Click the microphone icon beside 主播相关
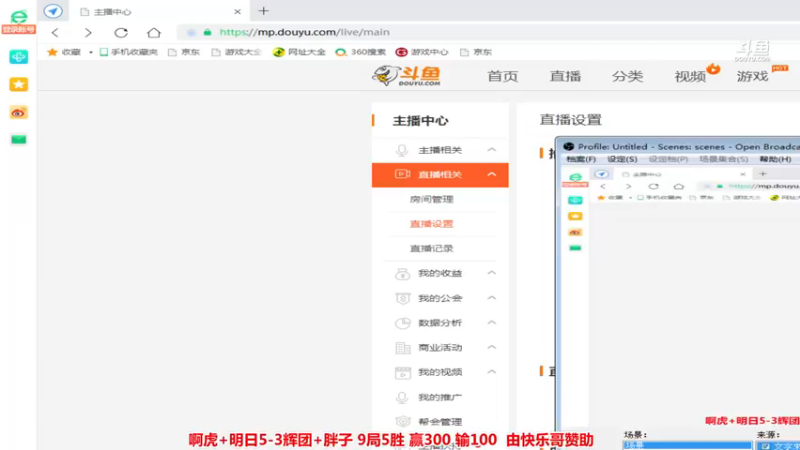 point(402,150)
